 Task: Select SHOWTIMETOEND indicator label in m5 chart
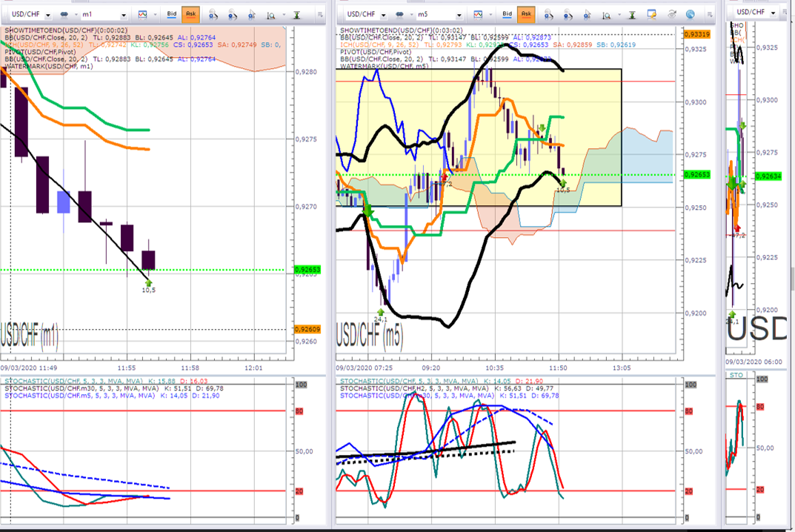pyautogui.click(x=402, y=30)
